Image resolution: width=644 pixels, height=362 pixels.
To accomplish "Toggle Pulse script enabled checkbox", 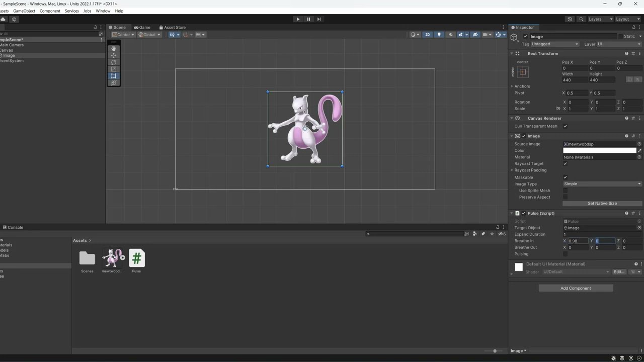I will pyautogui.click(x=524, y=213).
